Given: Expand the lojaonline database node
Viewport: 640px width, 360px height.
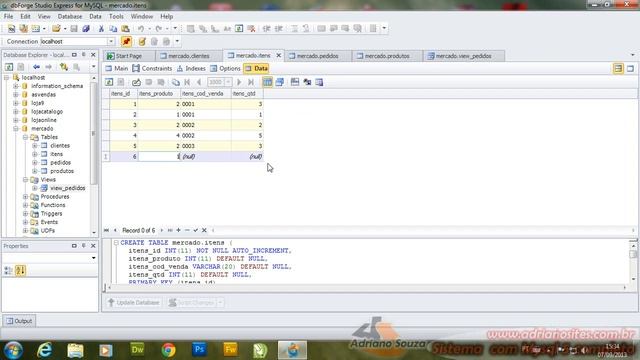Looking at the screenshot, I should 16,120.
